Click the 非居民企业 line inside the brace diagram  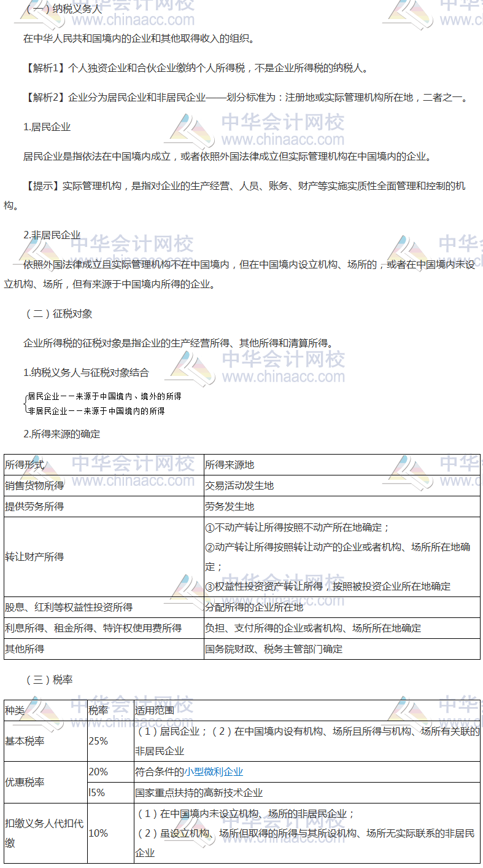(96, 411)
